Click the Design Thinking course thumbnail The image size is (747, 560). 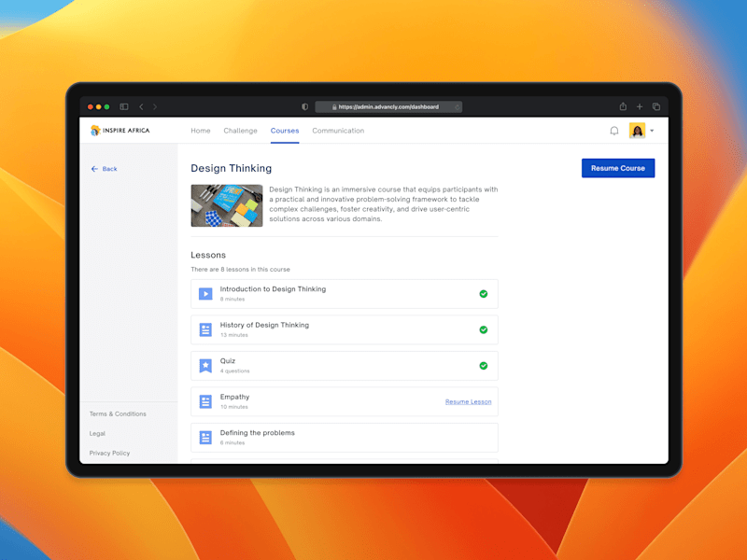(x=227, y=205)
